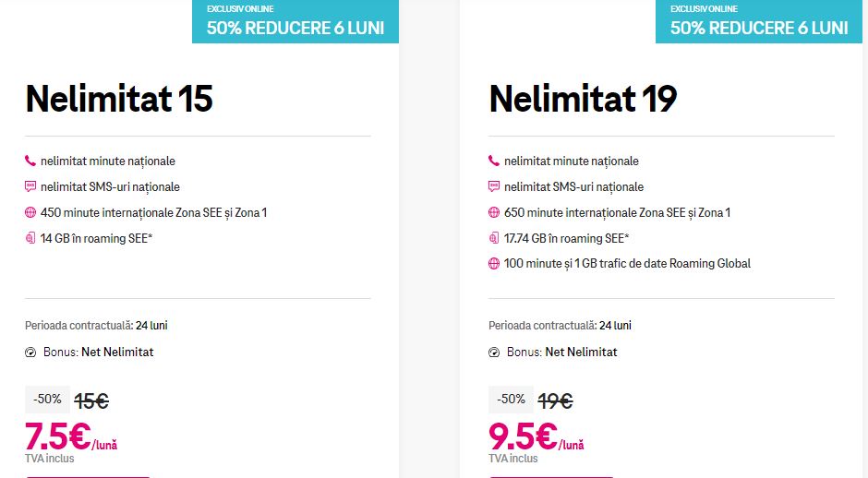Click phone icon in Nelimitat 19 plan
Viewport: 868px width, 478px height.
point(494,161)
